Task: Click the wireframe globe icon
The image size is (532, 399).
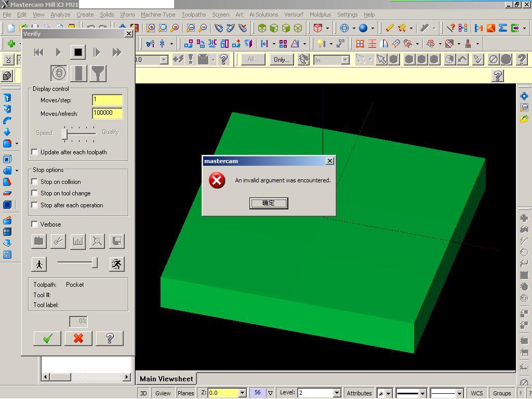Action: [344, 28]
